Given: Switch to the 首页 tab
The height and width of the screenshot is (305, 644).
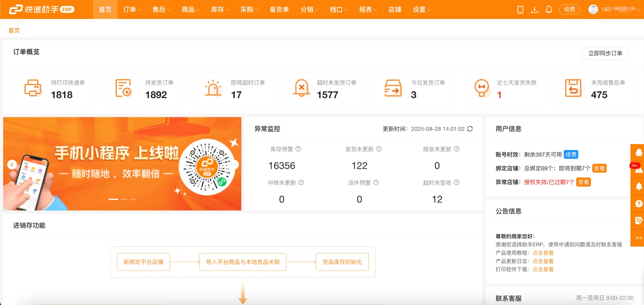Looking at the screenshot, I should click(14, 30).
